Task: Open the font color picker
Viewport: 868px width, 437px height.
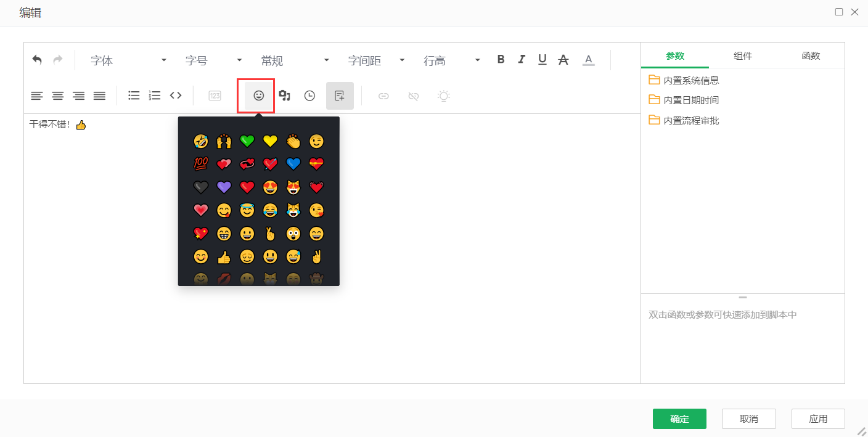Action: click(x=588, y=59)
